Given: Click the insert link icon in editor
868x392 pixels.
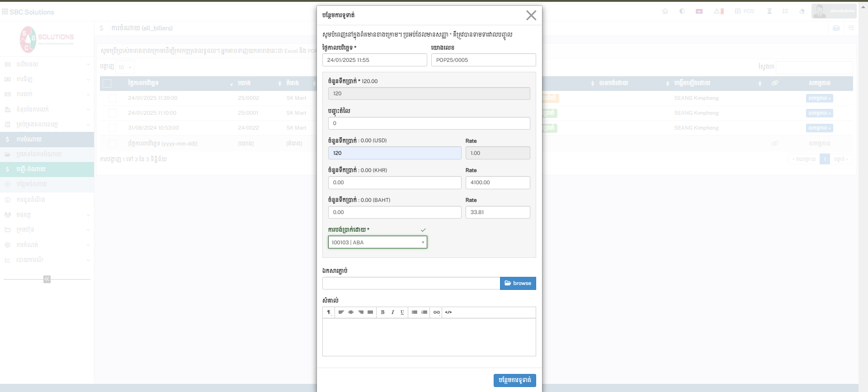Looking at the screenshot, I should coord(436,313).
